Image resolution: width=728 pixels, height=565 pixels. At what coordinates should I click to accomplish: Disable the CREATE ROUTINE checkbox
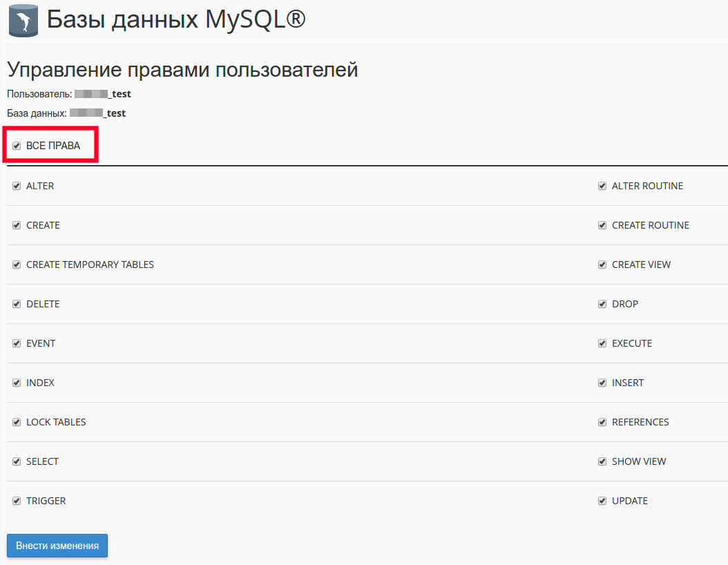pyautogui.click(x=602, y=225)
